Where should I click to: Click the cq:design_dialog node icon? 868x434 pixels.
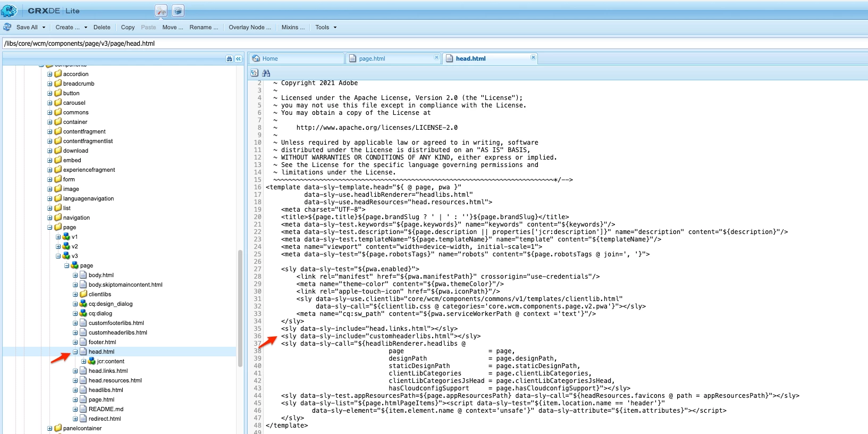click(83, 304)
